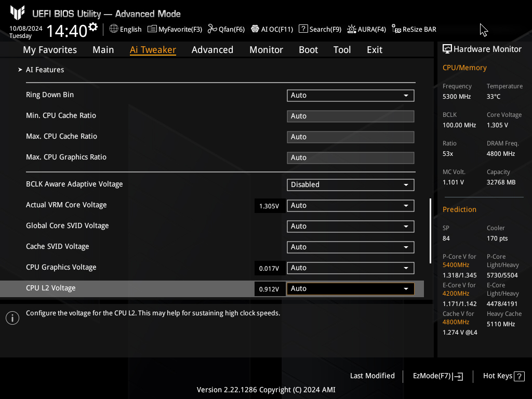Click the settings list vertical scrollbar

[430, 231]
